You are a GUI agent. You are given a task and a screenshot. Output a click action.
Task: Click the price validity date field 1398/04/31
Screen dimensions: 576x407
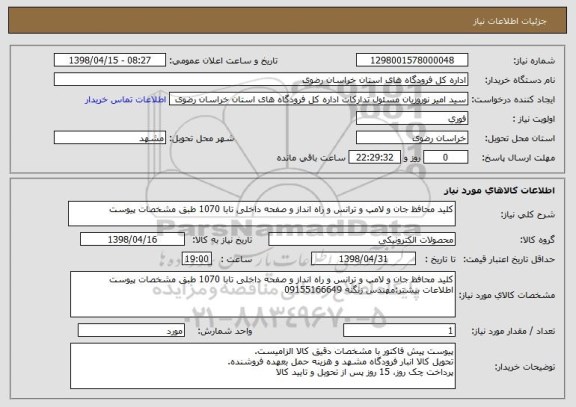363,259
